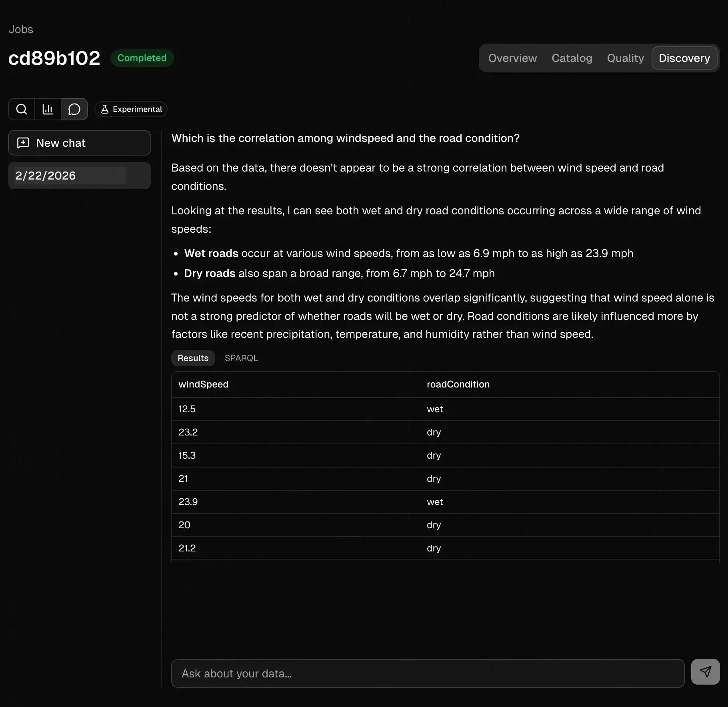Image resolution: width=728 pixels, height=707 pixels.
Task: Select the Discovery tab
Action: point(684,58)
